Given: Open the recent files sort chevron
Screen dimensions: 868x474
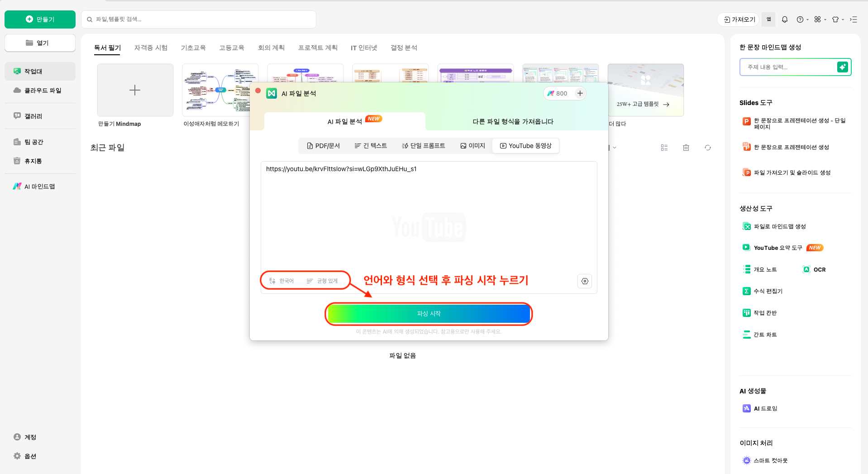Looking at the screenshot, I should [x=614, y=148].
